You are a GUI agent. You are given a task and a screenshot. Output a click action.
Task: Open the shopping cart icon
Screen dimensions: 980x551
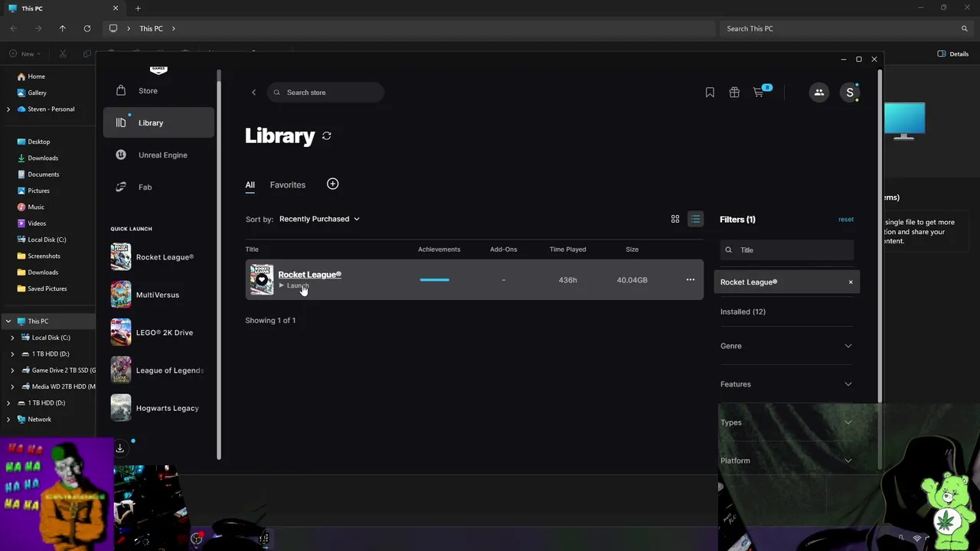coord(758,93)
